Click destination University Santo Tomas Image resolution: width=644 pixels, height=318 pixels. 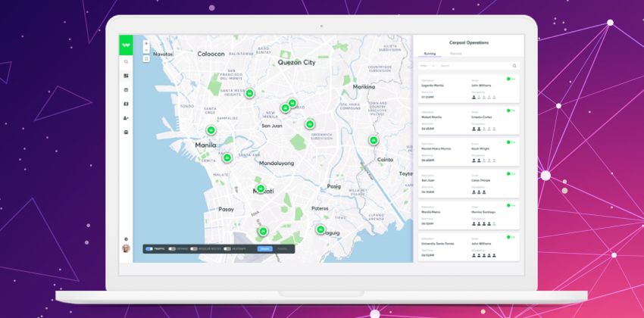(x=438, y=244)
